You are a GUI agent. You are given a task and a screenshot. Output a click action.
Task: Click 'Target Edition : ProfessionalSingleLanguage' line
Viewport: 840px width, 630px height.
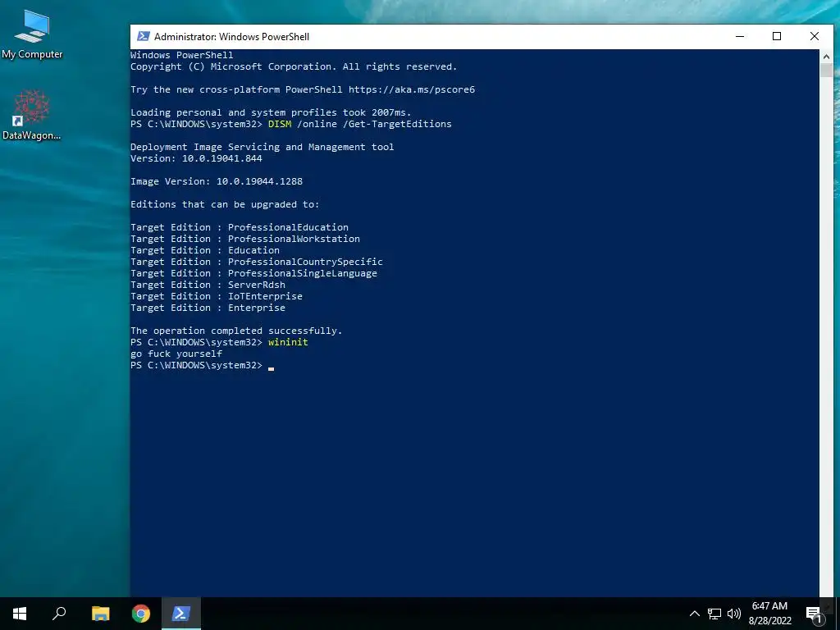[x=254, y=273]
